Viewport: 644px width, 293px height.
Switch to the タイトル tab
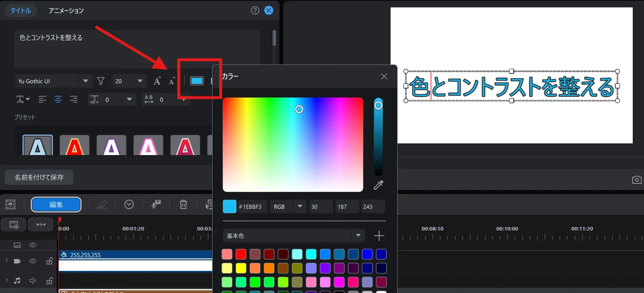(x=21, y=10)
